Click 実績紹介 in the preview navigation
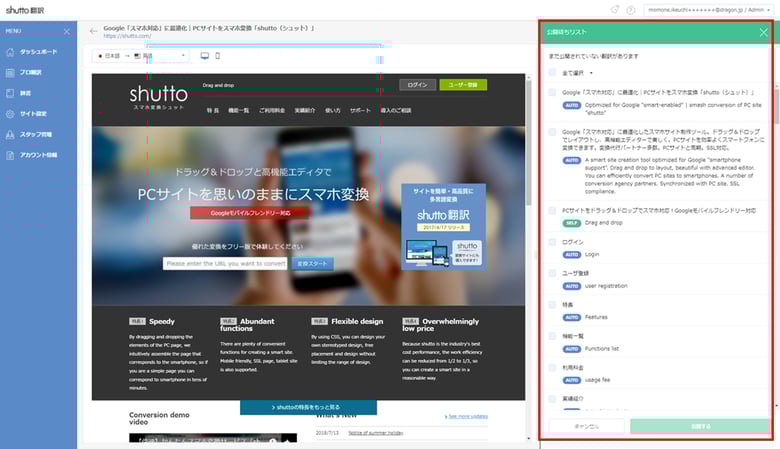780x449 pixels. 304,110
